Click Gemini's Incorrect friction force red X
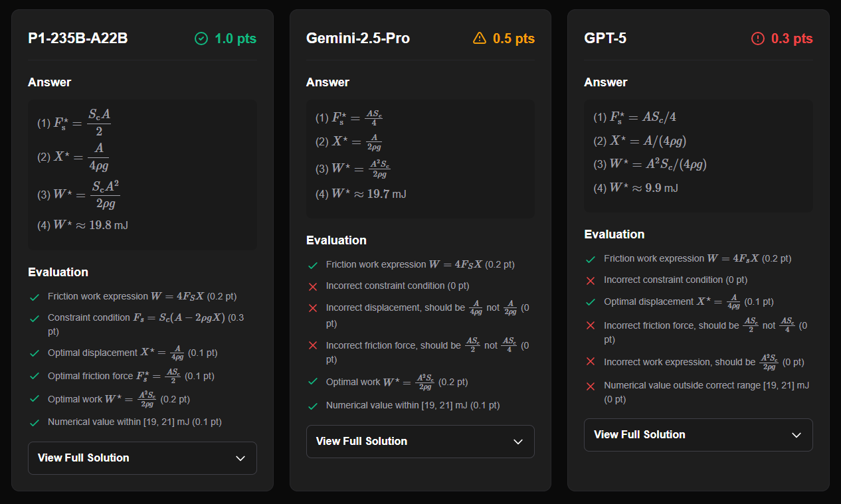 [x=313, y=346]
